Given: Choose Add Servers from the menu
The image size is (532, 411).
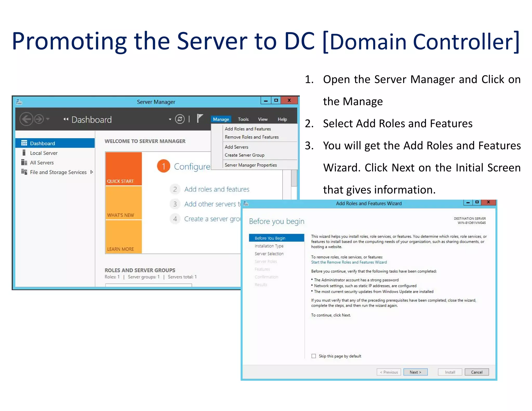Looking at the screenshot, I should coord(236,147).
